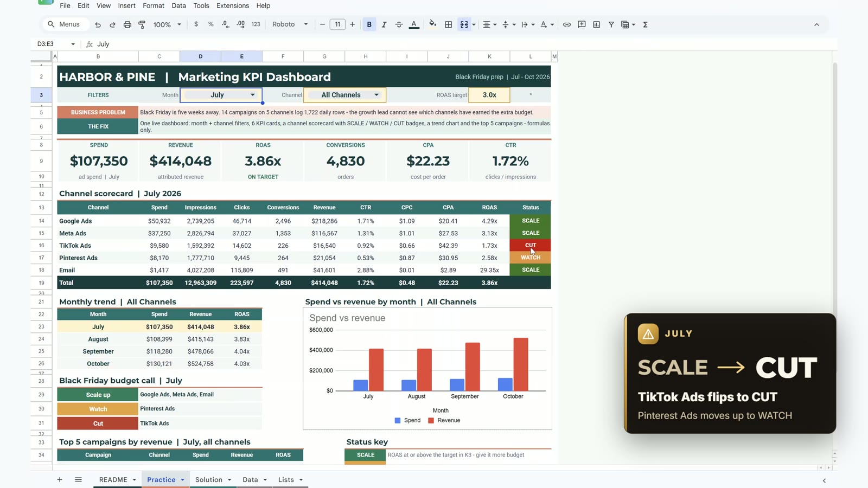Open the Extensions menu
The height and width of the screenshot is (488, 868).
(233, 5)
